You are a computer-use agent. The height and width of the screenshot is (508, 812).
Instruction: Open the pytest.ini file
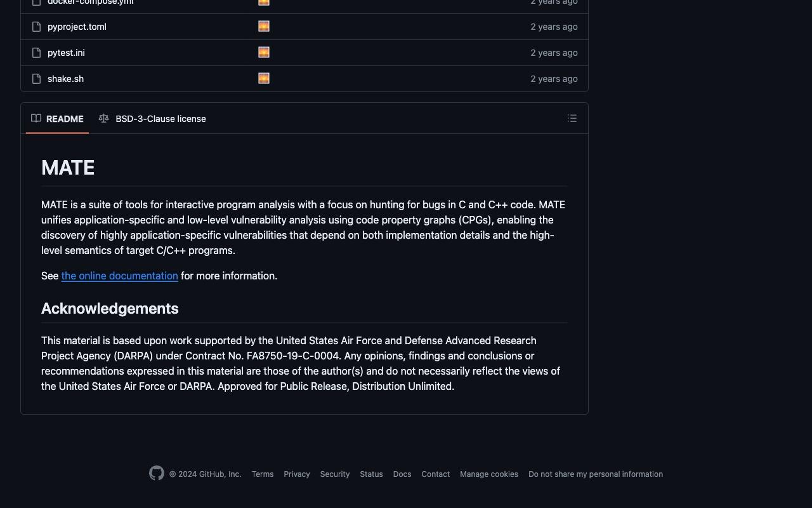(66, 53)
